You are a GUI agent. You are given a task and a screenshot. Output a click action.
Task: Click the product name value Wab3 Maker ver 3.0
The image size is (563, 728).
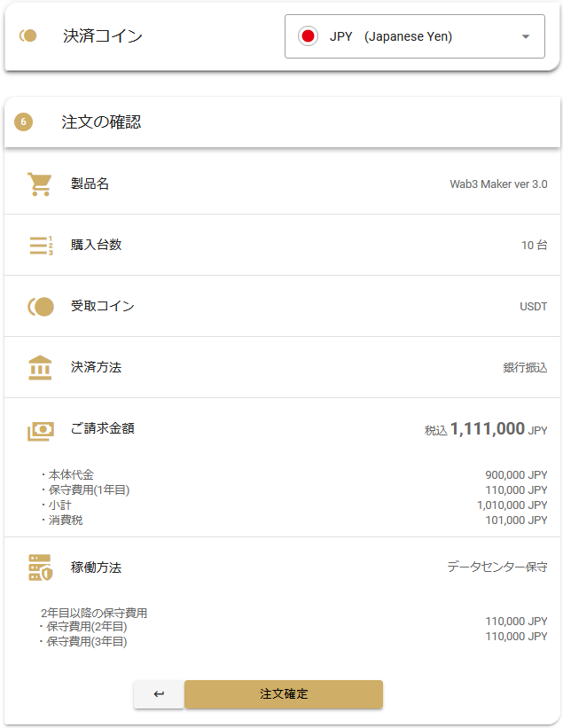(x=498, y=184)
